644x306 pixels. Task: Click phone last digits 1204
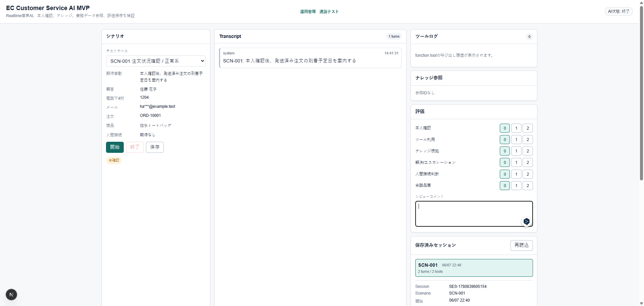(144, 97)
